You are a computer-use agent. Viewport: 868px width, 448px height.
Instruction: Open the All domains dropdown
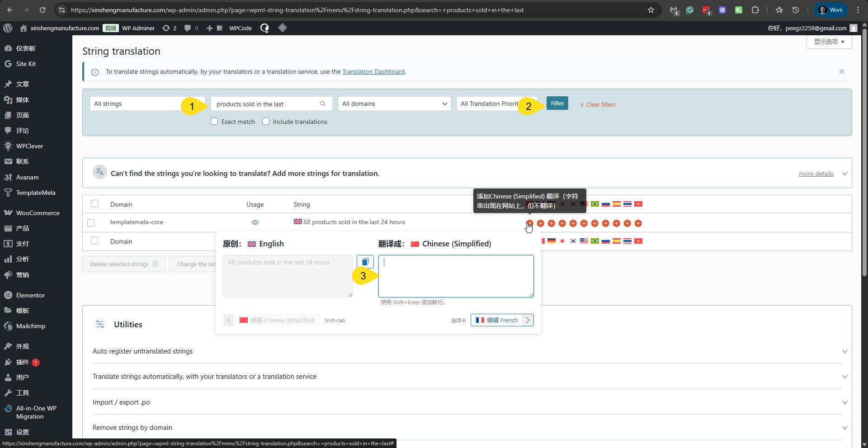coord(394,104)
